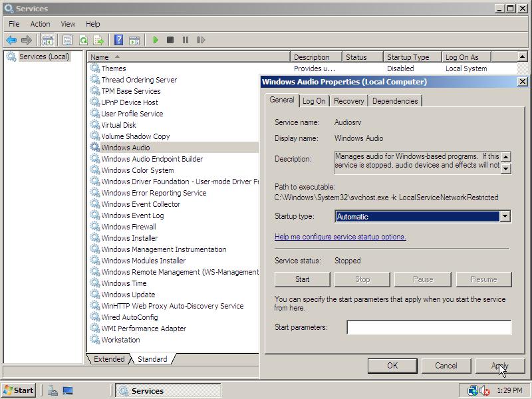Select the Virtual Disk service
Screen dimensions: 532x399
(118, 125)
